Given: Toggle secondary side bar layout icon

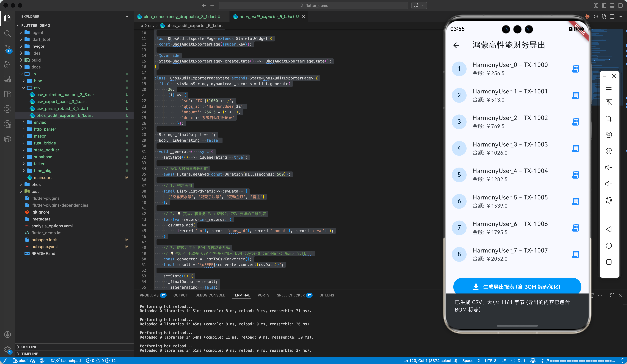Looking at the screenshot, I should coord(620,5).
